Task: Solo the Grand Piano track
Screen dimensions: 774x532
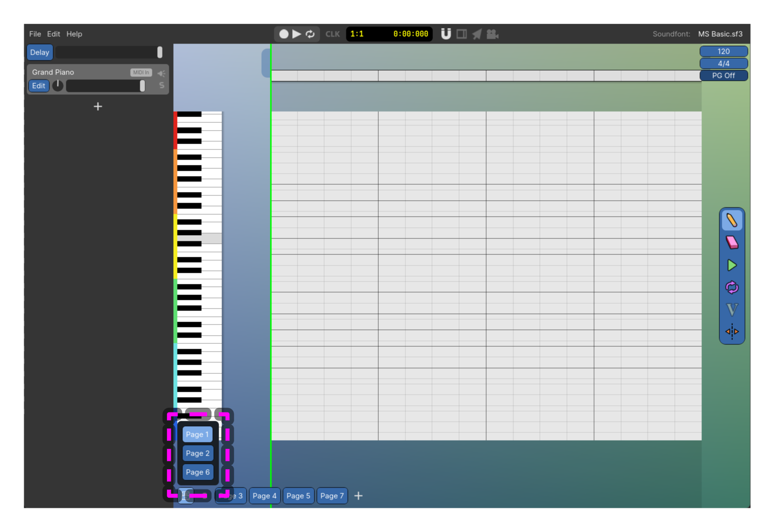Action: click(x=162, y=86)
